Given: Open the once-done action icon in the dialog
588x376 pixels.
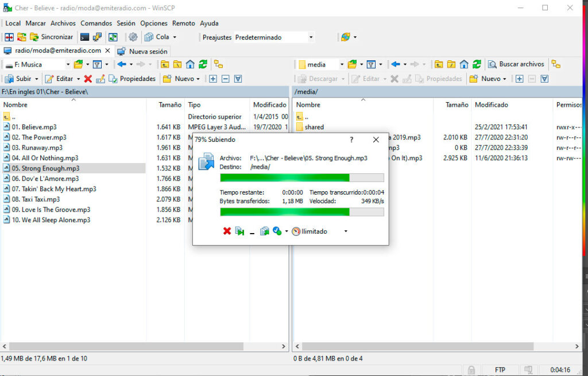Looking at the screenshot, I should tap(277, 231).
